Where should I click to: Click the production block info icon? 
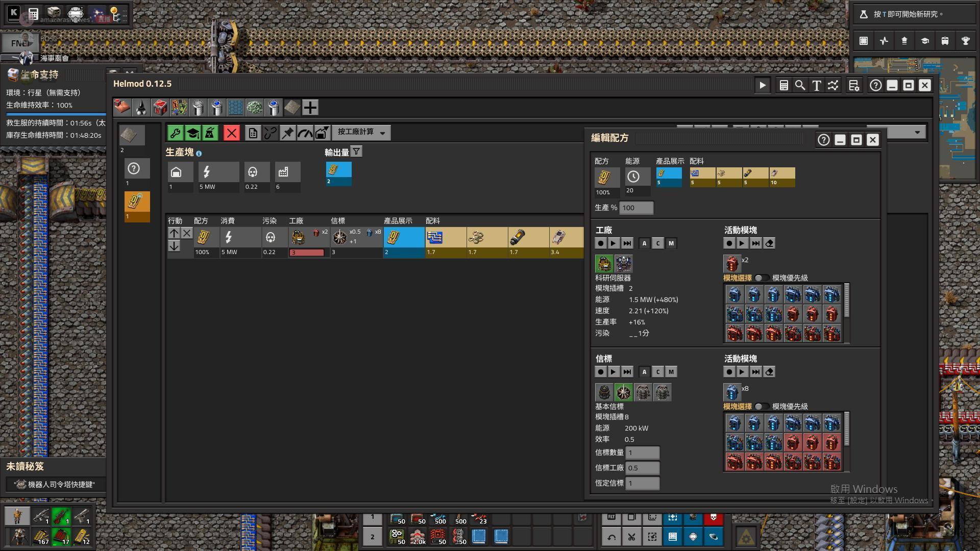(199, 154)
